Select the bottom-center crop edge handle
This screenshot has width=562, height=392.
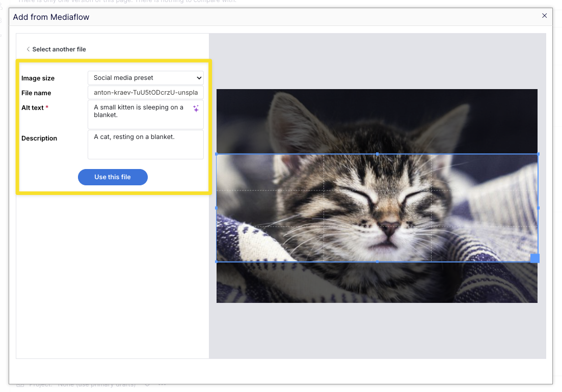coord(377,262)
